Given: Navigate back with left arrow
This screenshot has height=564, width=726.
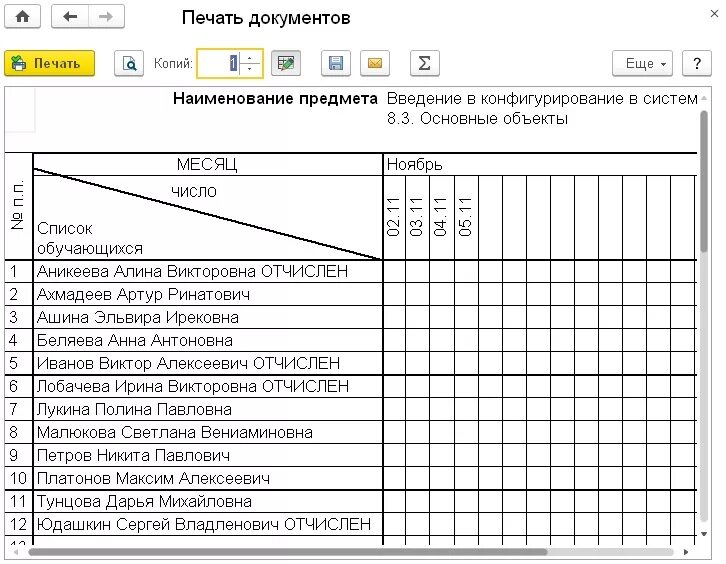Looking at the screenshot, I should [70, 17].
